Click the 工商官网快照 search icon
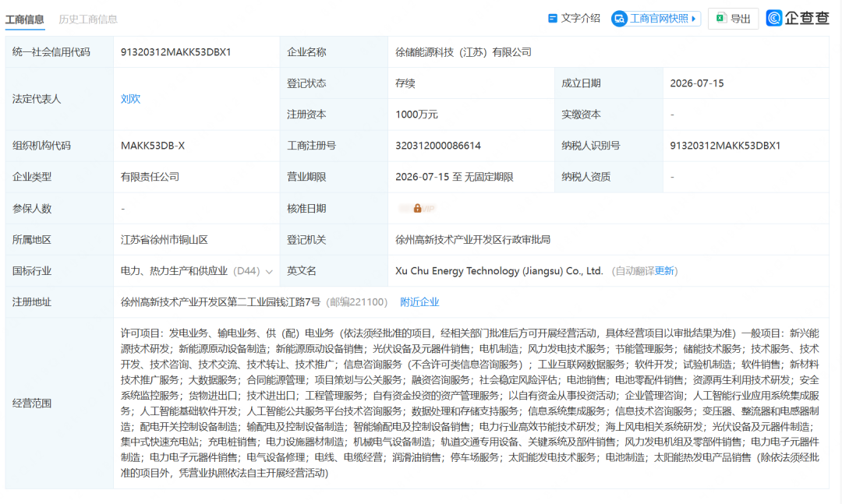The image size is (842, 504). (619, 19)
